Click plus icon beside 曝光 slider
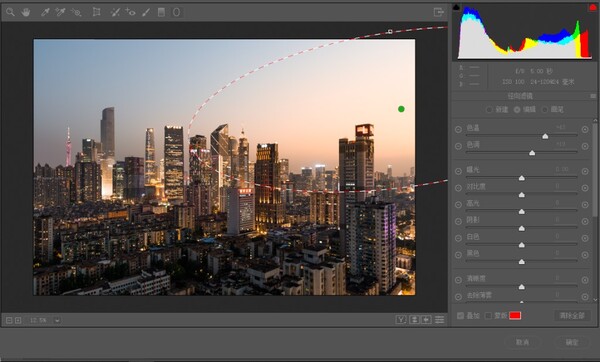This screenshot has height=362, width=600. (585, 171)
